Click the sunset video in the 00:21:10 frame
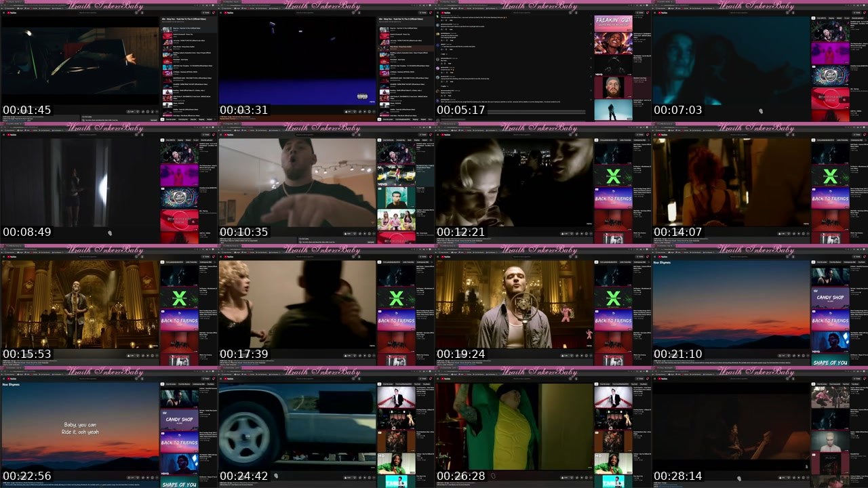Image resolution: width=868 pixels, height=488 pixels. [x=730, y=305]
